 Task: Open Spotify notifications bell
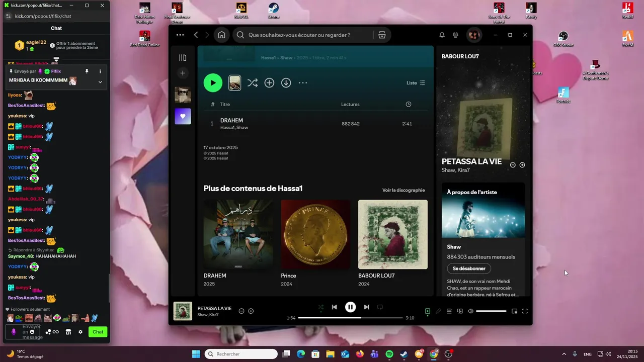click(442, 35)
